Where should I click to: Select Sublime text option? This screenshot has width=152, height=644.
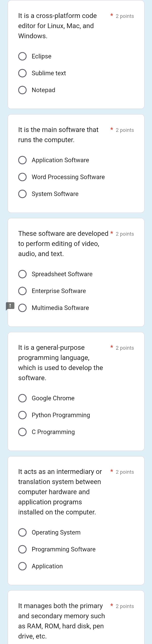click(22, 73)
